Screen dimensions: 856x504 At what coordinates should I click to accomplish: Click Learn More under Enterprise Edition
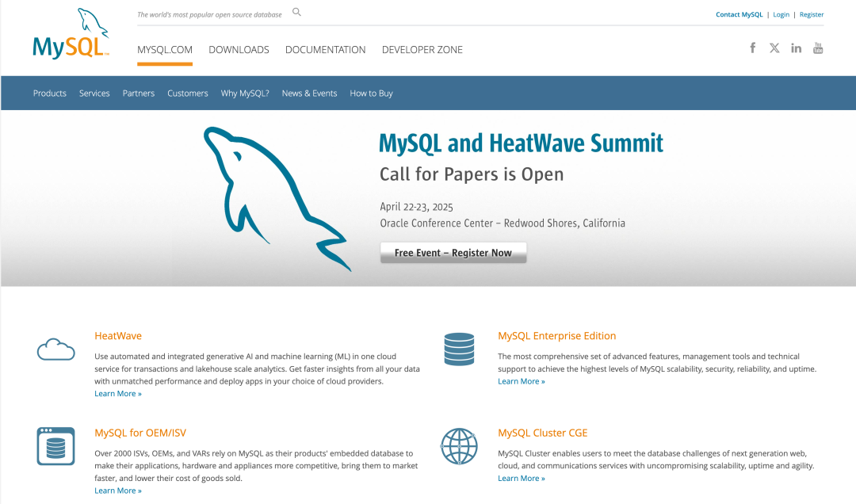(522, 381)
